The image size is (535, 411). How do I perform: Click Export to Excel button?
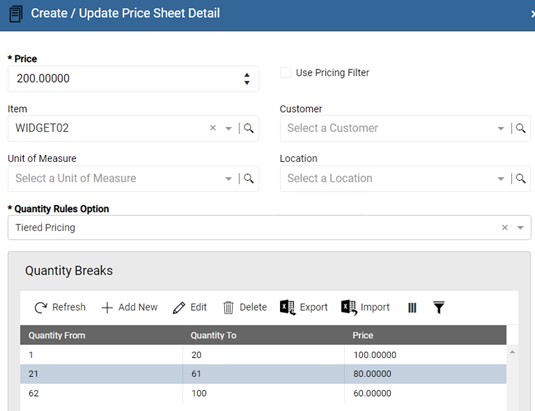(304, 307)
